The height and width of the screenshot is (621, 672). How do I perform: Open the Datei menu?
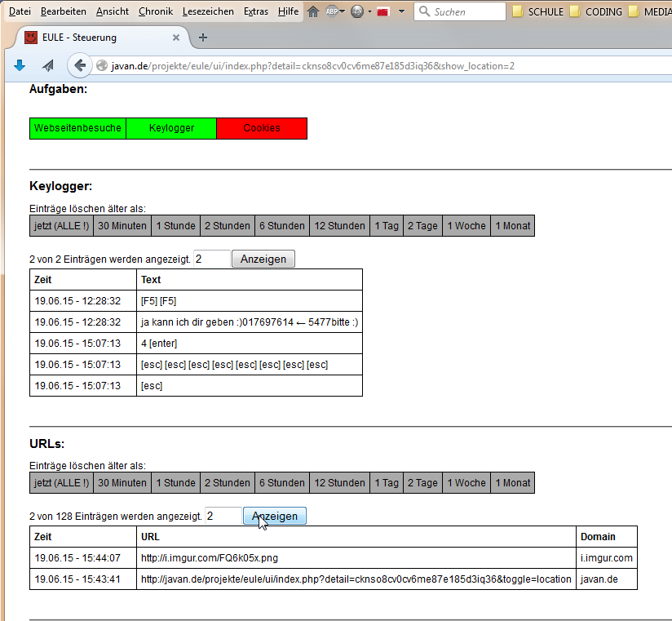(20, 11)
